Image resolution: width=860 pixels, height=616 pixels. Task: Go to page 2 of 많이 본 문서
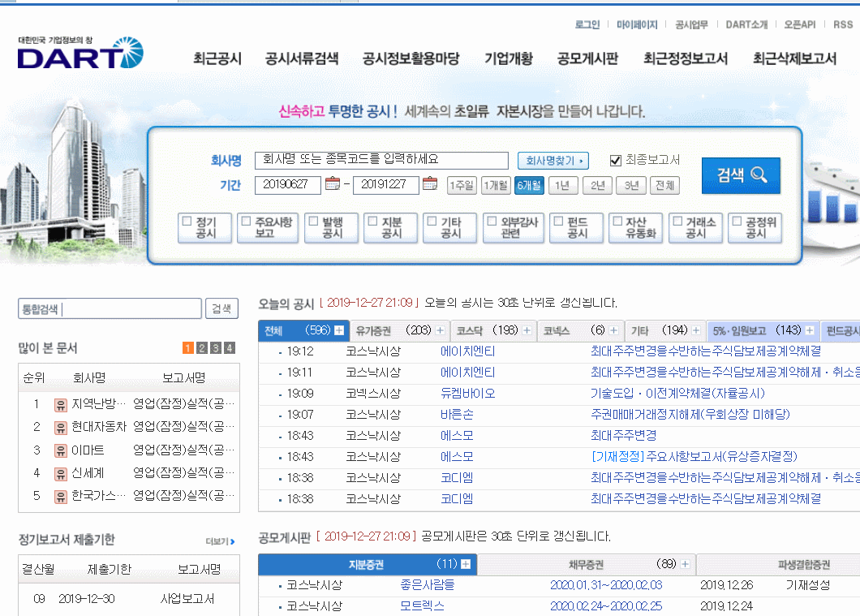[202, 348]
